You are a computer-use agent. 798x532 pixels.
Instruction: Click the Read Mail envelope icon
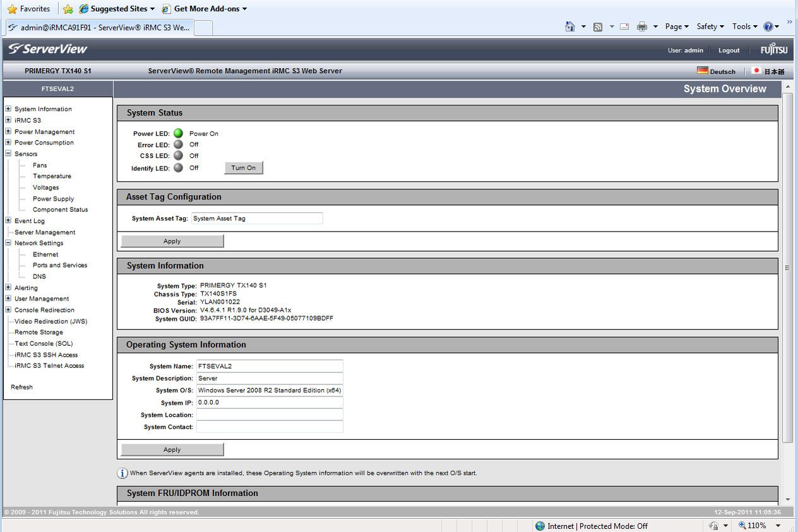624,27
